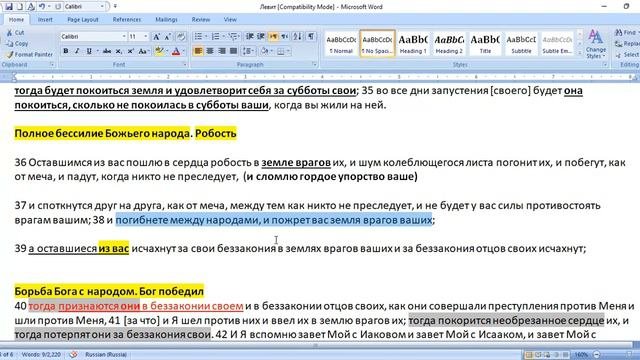The width and height of the screenshot is (640, 360).
Task: Customize the Quick Access Toolbar
Action: pyautogui.click(x=116, y=7)
